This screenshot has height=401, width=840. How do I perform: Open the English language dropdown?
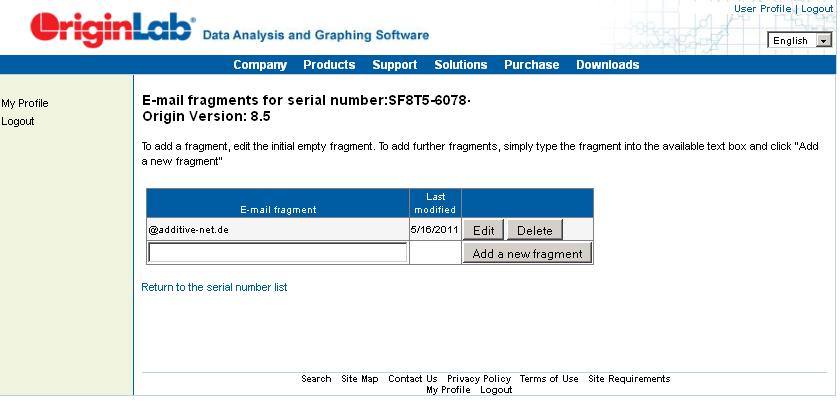tap(799, 41)
